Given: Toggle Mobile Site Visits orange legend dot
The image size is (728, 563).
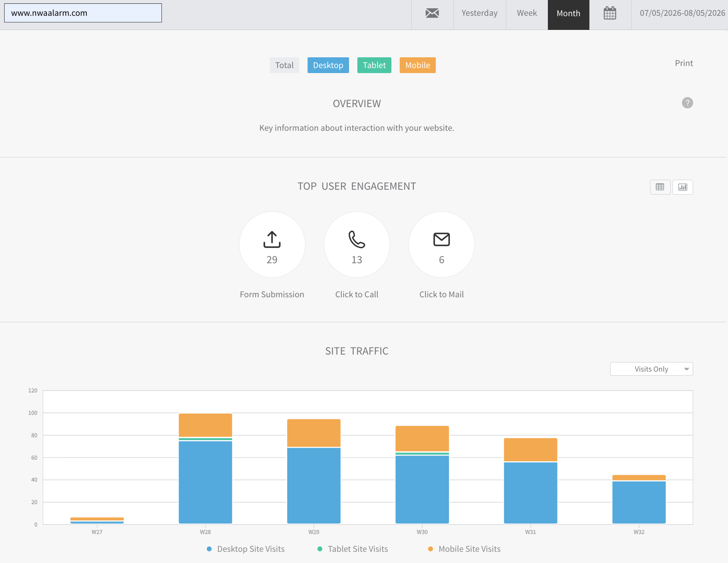Looking at the screenshot, I should [x=430, y=549].
